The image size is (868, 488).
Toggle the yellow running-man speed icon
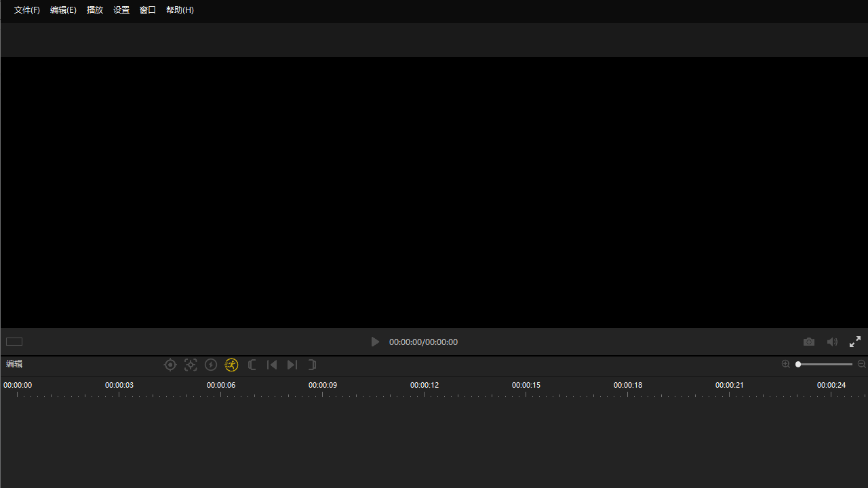(x=231, y=365)
